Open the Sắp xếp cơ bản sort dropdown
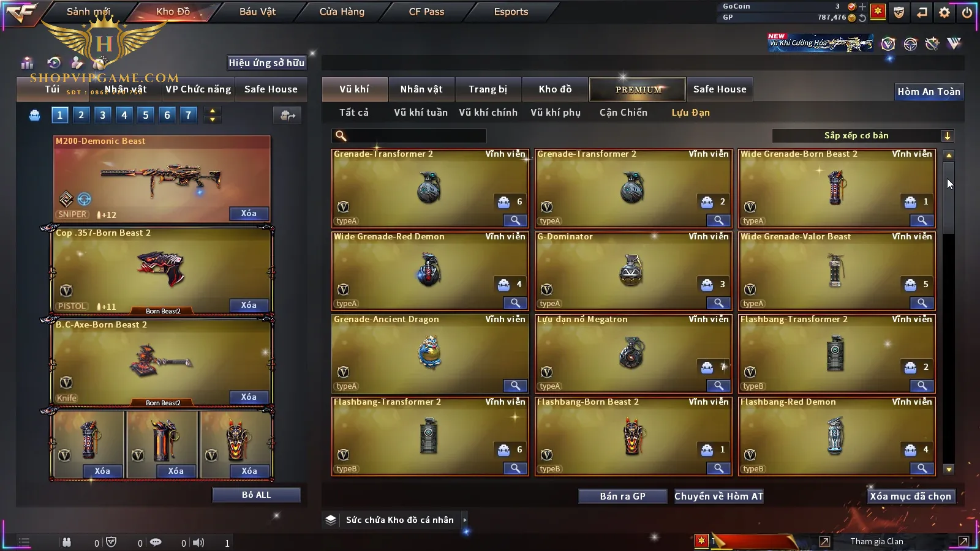Screen dimensions: 980x551 (863, 136)
